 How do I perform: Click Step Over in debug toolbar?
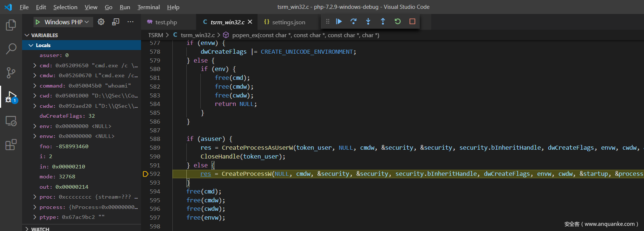point(353,22)
